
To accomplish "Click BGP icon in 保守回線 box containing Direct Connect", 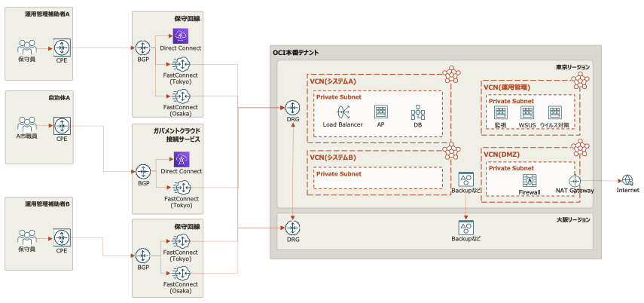I will click(142, 48).
